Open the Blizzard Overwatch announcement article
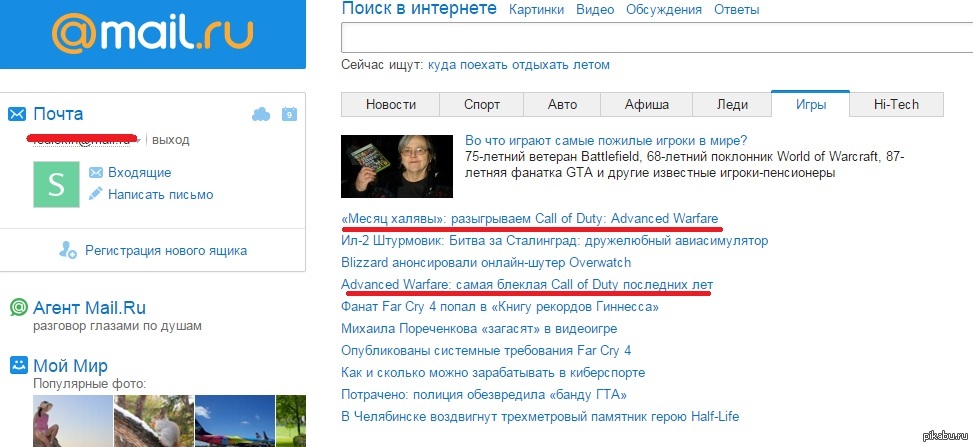 coord(486,262)
